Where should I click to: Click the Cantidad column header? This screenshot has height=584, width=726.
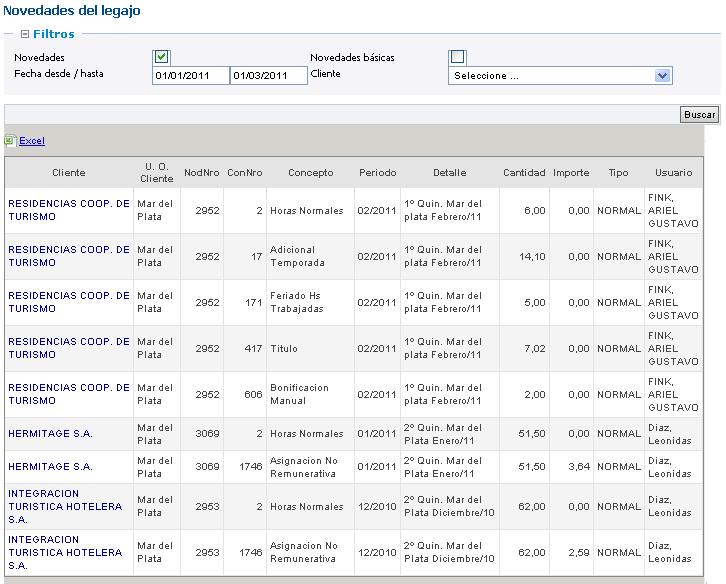pyautogui.click(x=524, y=173)
